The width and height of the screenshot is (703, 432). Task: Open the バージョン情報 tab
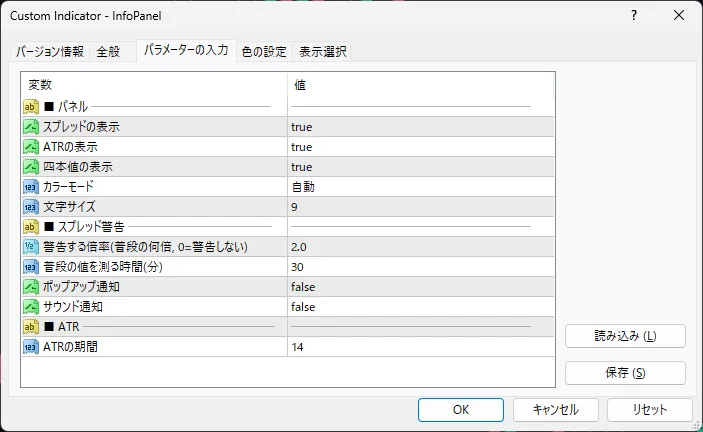click(x=50, y=52)
